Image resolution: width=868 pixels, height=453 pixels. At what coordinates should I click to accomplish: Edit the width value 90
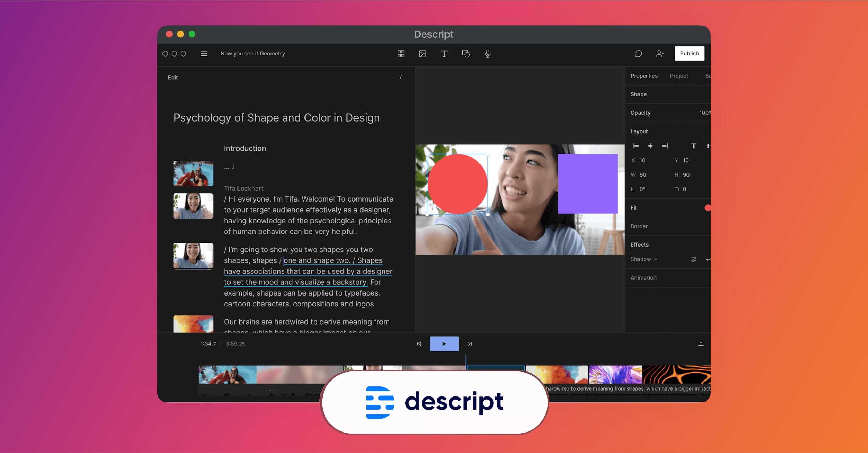(x=643, y=175)
